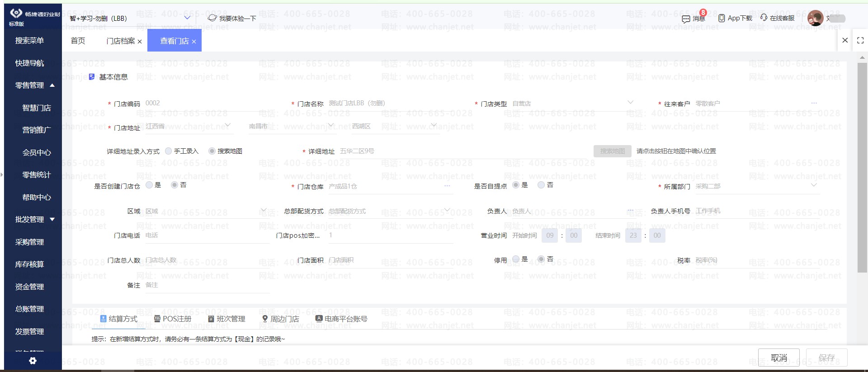868x372 pixels.
Task: Click the vertical scrollbar thumb
Action: [862, 167]
